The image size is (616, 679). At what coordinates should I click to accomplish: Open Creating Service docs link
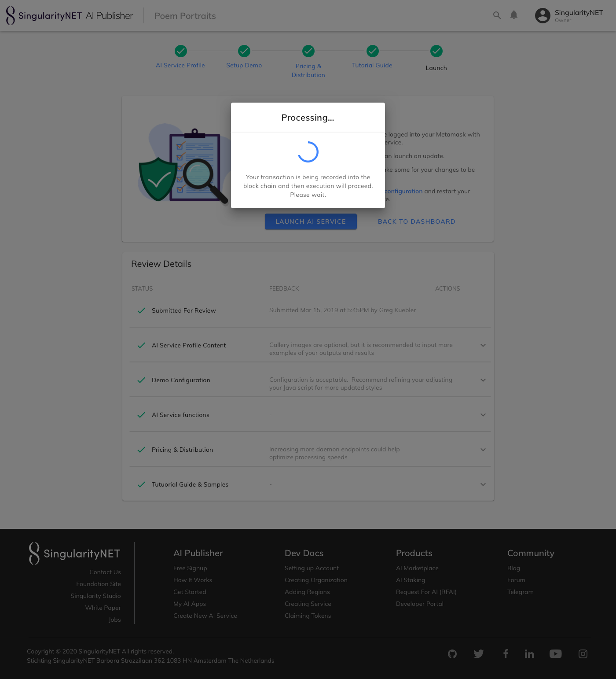(308, 604)
